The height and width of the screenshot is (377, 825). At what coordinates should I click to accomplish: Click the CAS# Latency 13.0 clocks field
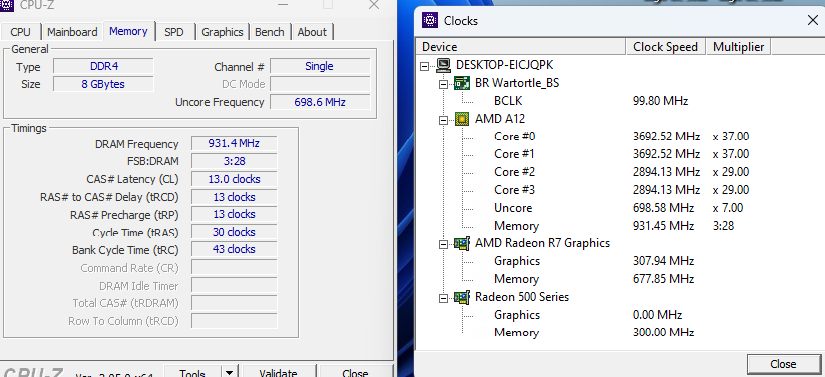234,179
